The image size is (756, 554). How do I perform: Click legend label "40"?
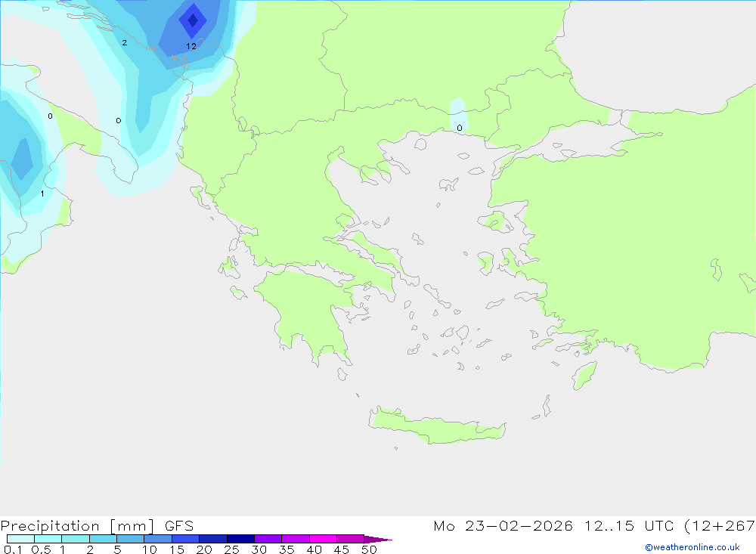point(314,549)
